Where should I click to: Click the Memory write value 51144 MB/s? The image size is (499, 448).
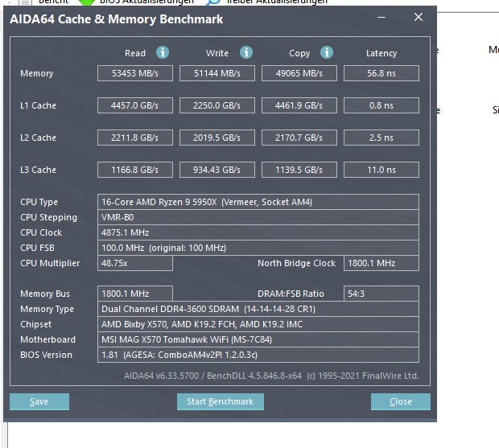pyautogui.click(x=217, y=73)
